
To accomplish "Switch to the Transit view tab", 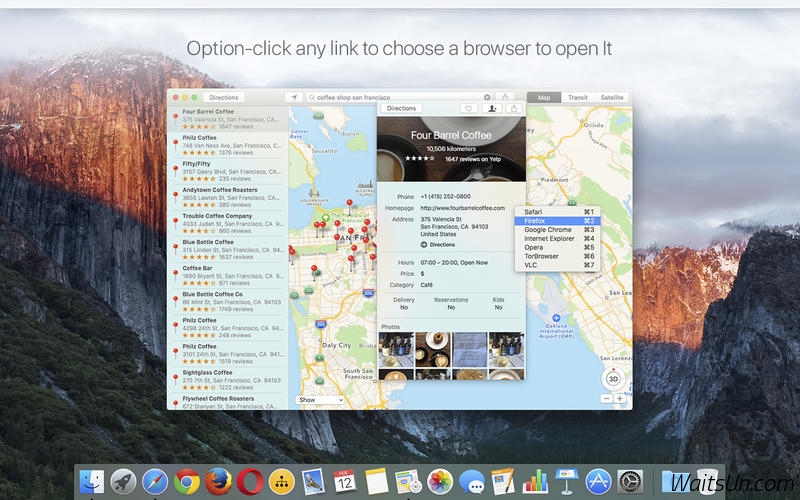I will (x=578, y=97).
